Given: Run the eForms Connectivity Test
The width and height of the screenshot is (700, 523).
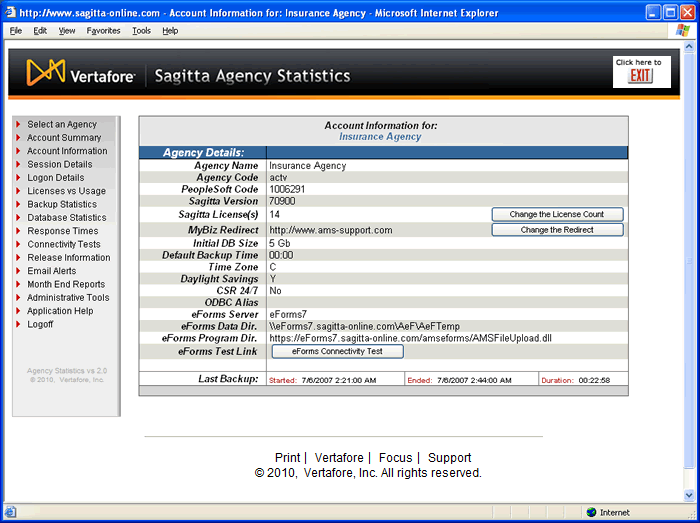Looking at the screenshot, I should pos(338,351).
